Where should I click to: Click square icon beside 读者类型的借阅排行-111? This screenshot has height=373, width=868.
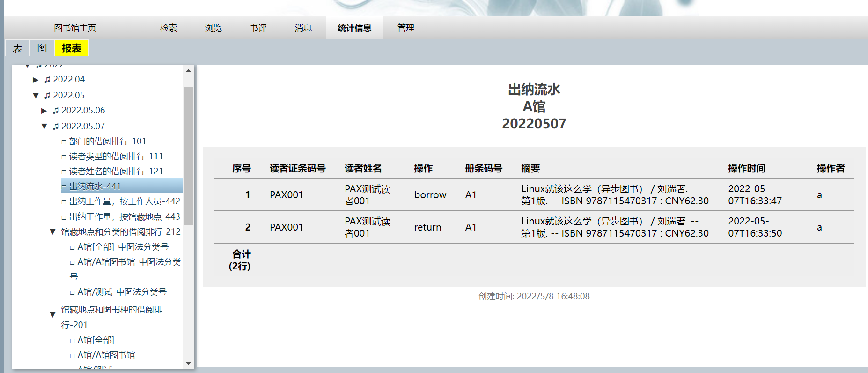pyautogui.click(x=64, y=157)
